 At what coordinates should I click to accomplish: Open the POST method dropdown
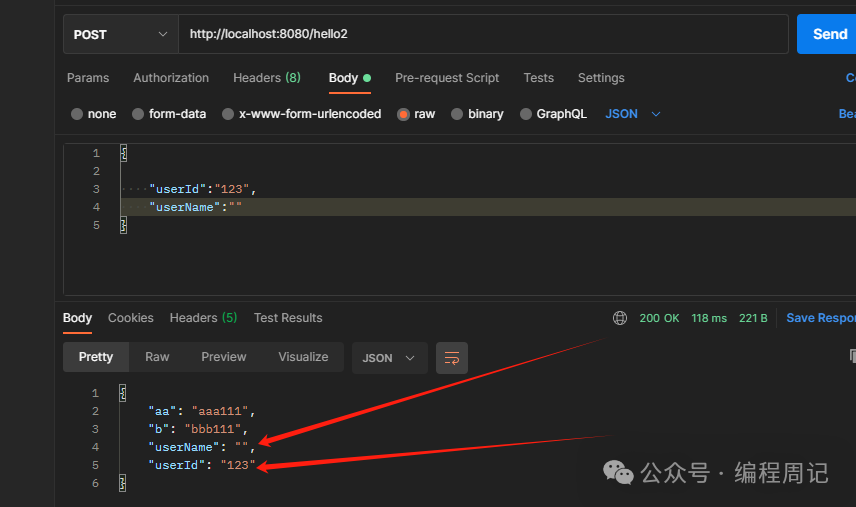pos(121,34)
